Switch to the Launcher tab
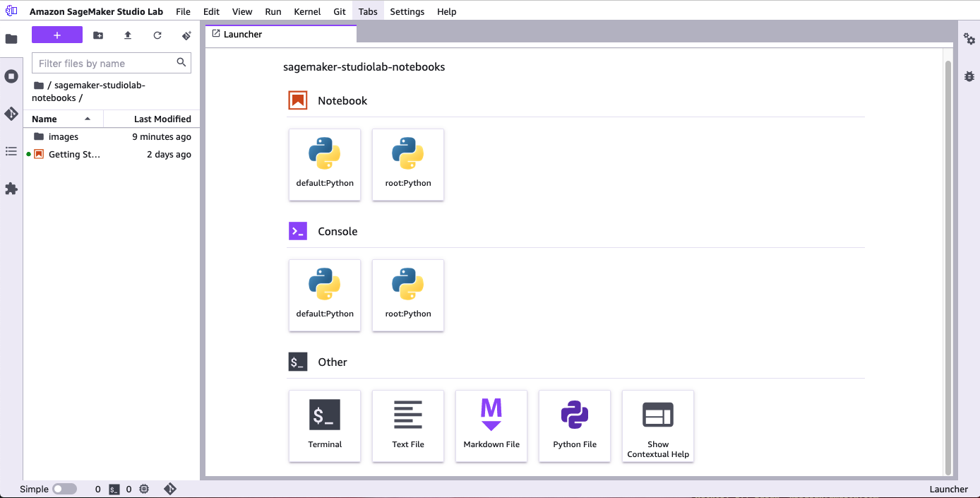Screen dimensions: 980x498 (244, 33)
